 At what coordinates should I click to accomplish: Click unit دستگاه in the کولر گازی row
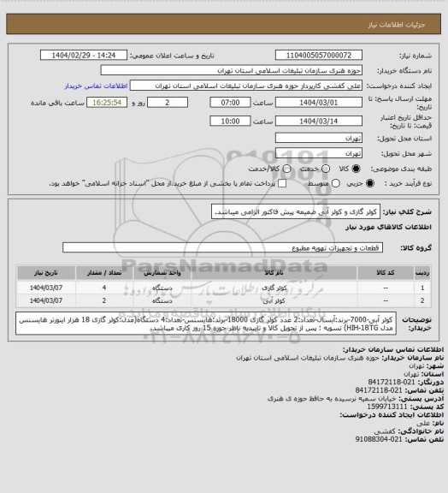(x=162, y=288)
